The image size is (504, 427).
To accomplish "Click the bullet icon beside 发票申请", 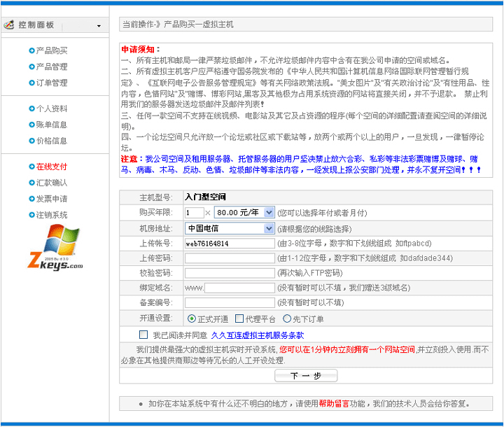I will point(31,199).
